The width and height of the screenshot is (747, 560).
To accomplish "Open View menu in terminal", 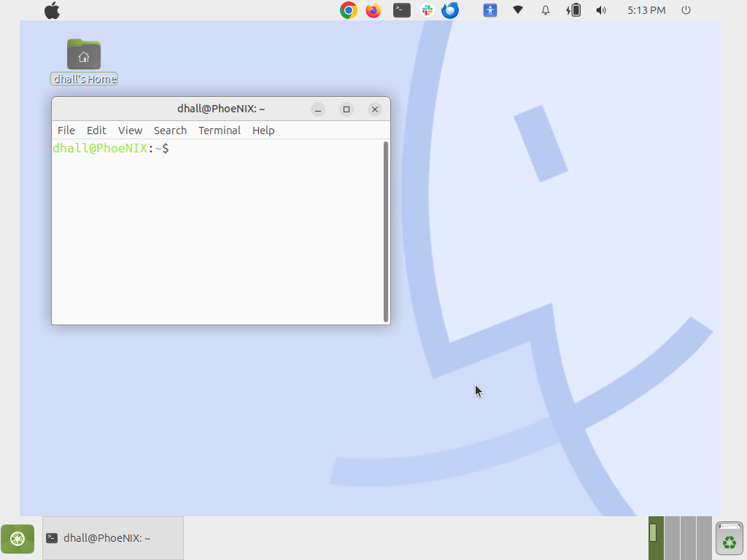I will (x=130, y=131).
